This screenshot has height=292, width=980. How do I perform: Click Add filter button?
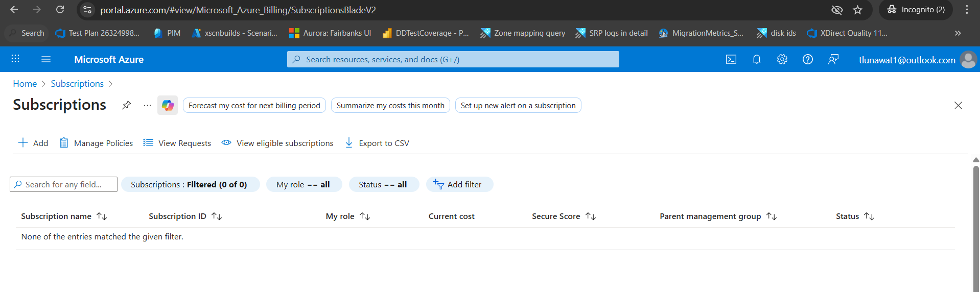pos(459,184)
